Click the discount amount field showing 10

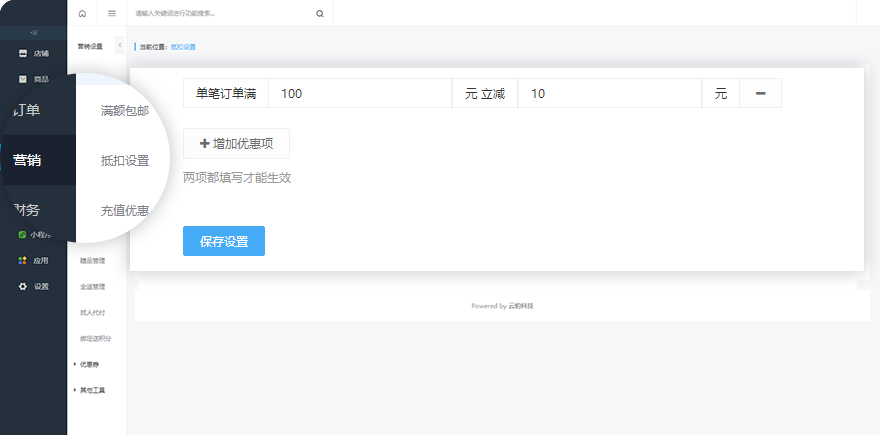(610, 93)
